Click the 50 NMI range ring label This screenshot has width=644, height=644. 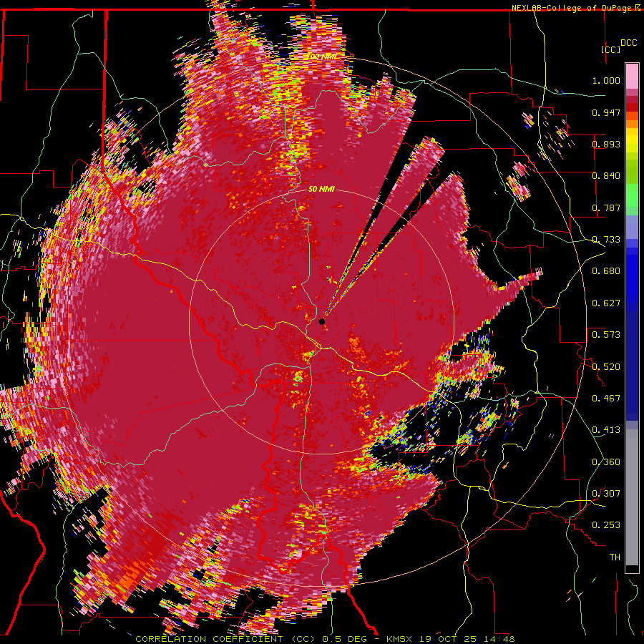pos(321,190)
